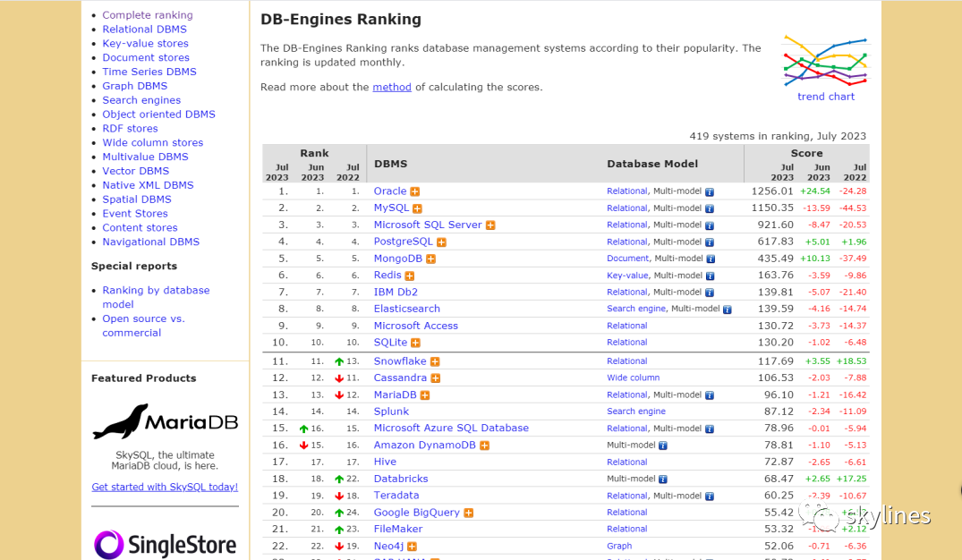Click the multi-model info icon in MySQL row

tap(710, 208)
